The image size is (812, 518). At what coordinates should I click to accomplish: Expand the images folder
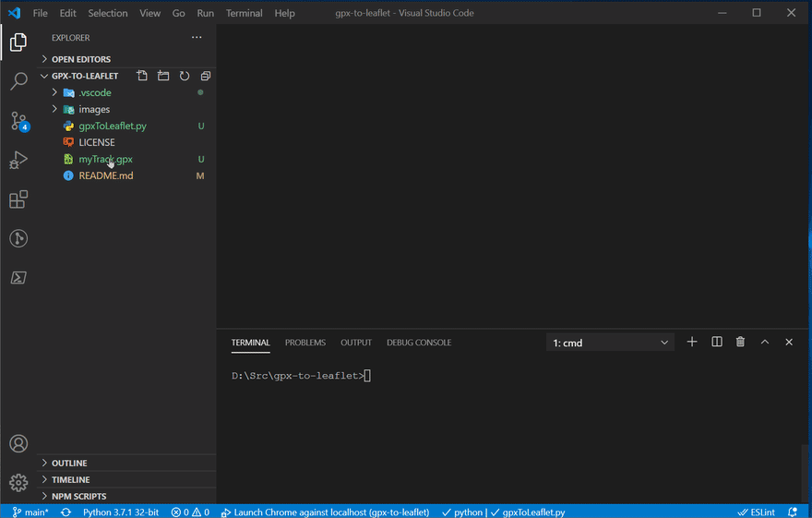126,109
